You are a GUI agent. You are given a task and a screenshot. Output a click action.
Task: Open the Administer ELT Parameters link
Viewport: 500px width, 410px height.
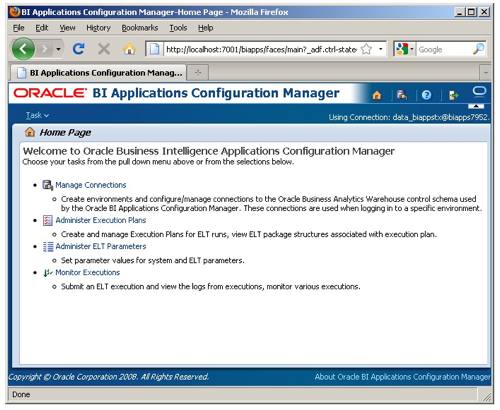(101, 246)
